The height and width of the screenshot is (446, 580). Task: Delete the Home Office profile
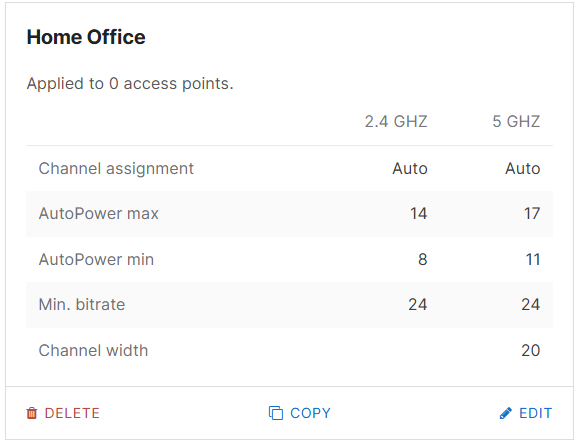[x=63, y=413]
